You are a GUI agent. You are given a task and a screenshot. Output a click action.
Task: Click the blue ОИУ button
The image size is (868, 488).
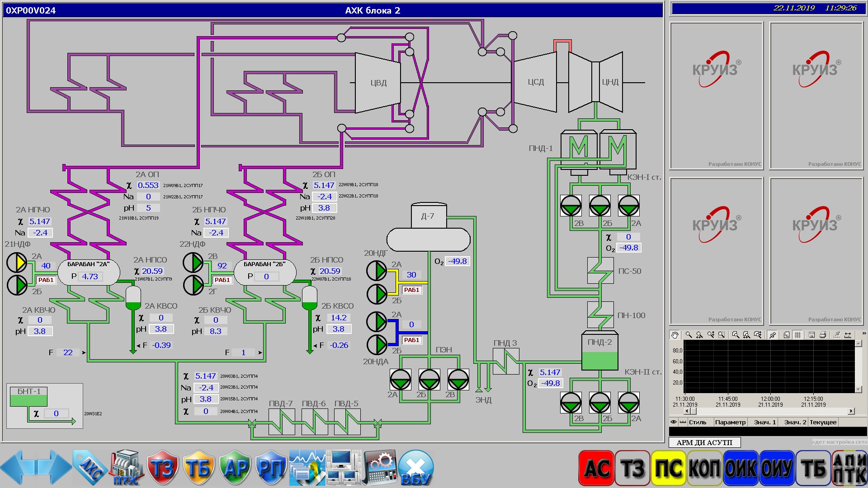(x=777, y=468)
